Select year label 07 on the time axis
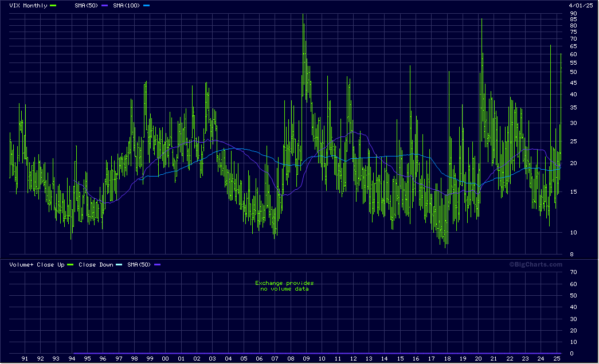This screenshot has height=364, width=599. (x=275, y=358)
